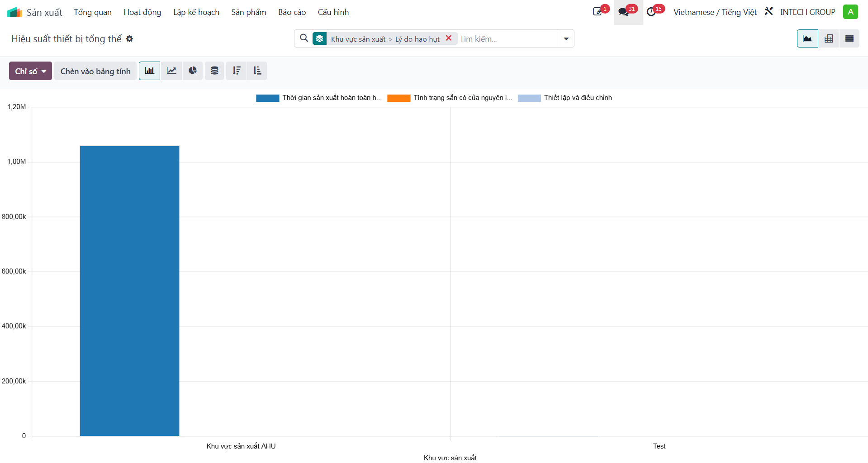Toggle the orange Tình trạng sẵn có legend swatch
The width and height of the screenshot is (868, 463).
point(398,98)
